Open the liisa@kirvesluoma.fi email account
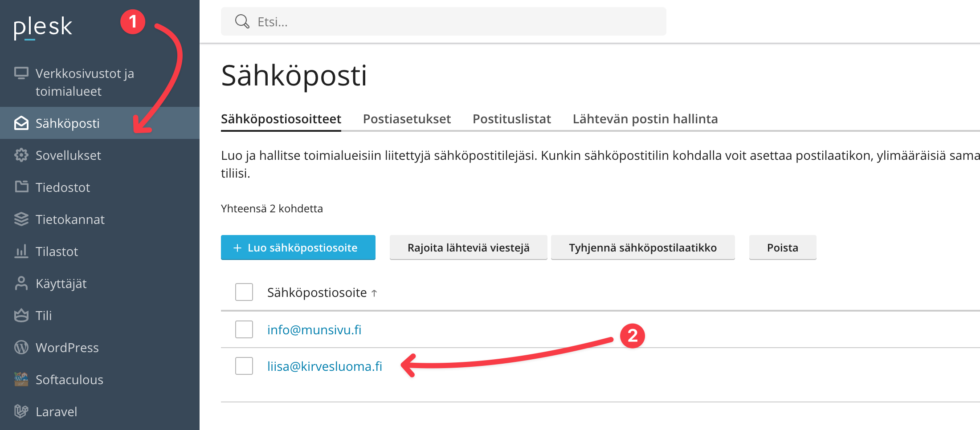The width and height of the screenshot is (980, 430). tap(325, 366)
